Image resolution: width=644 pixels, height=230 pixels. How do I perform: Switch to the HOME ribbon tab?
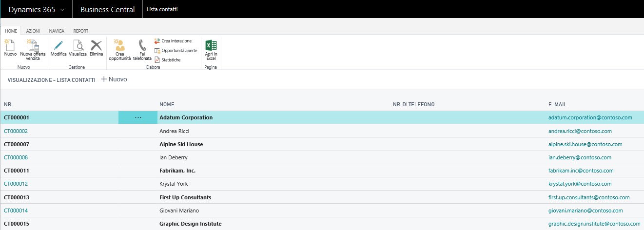(11, 31)
